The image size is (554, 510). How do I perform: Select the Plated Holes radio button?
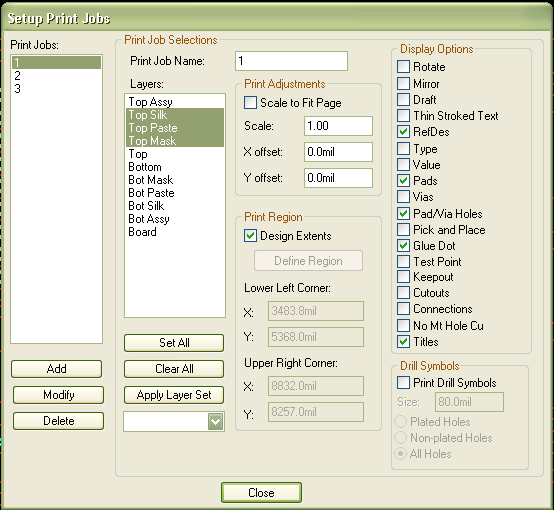pyautogui.click(x=400, y=422)
